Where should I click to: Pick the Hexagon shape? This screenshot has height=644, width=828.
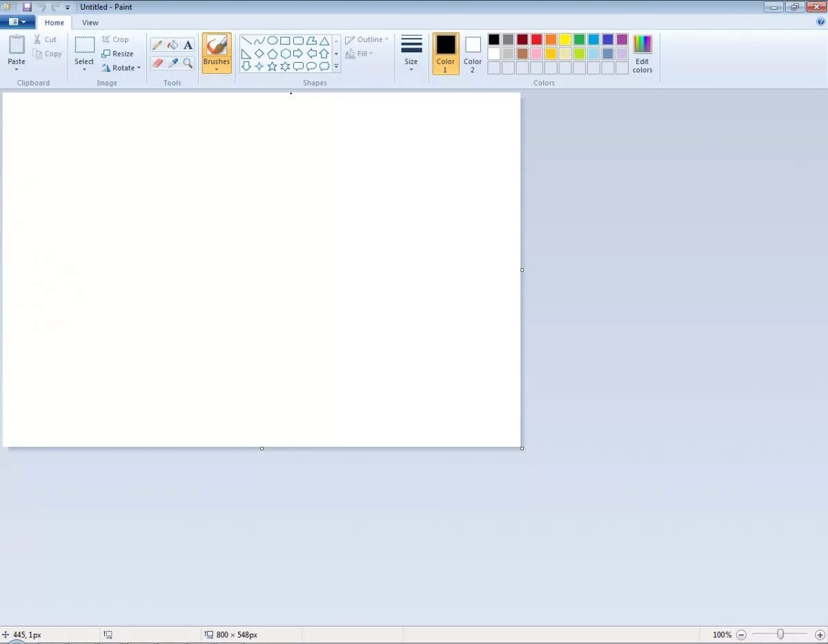tap(285, 54)
